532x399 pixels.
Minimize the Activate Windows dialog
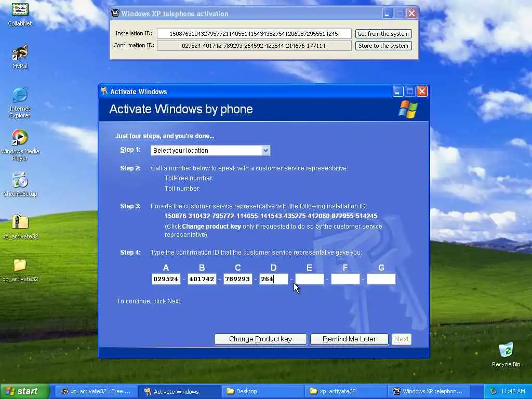tap(397, 91)
